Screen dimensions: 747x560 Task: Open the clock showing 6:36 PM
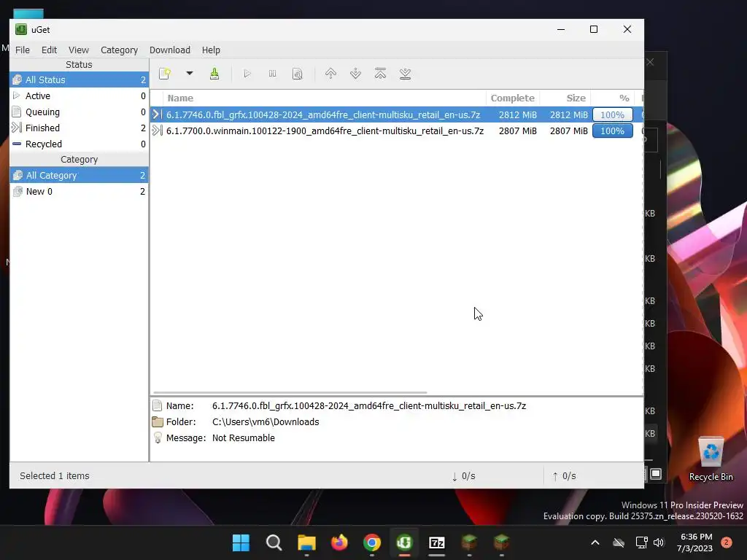coord(694,542)
